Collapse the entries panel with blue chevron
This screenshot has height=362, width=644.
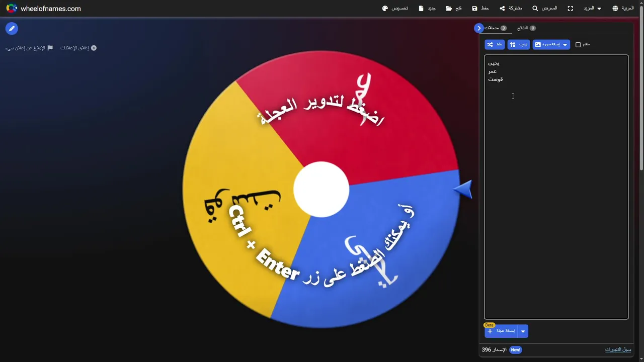pyautogui.click(x=479, y=28)
